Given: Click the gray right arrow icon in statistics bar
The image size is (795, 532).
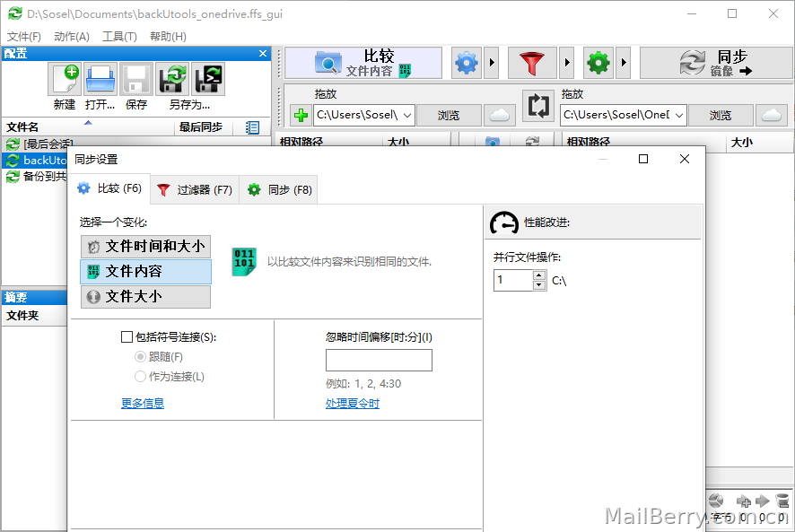Looking at the screenshot, I should coord(762,501).
